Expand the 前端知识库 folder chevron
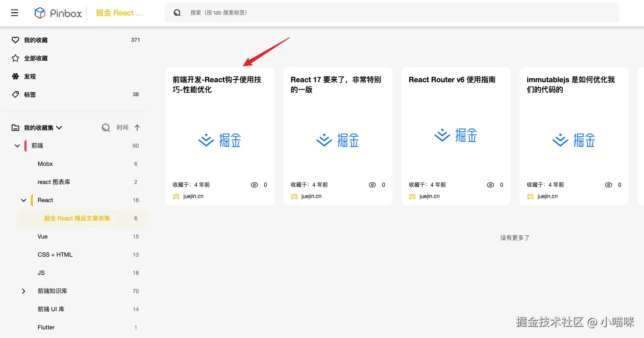Image resolution: width=644 pixels, height=338 pixels. [x=24, y=291]
